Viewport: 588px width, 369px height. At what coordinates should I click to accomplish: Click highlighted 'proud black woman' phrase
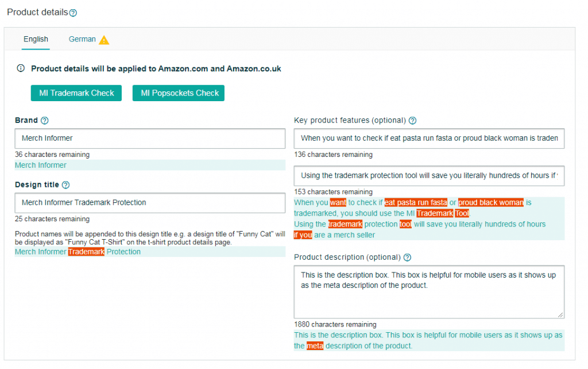click(491, 203)
